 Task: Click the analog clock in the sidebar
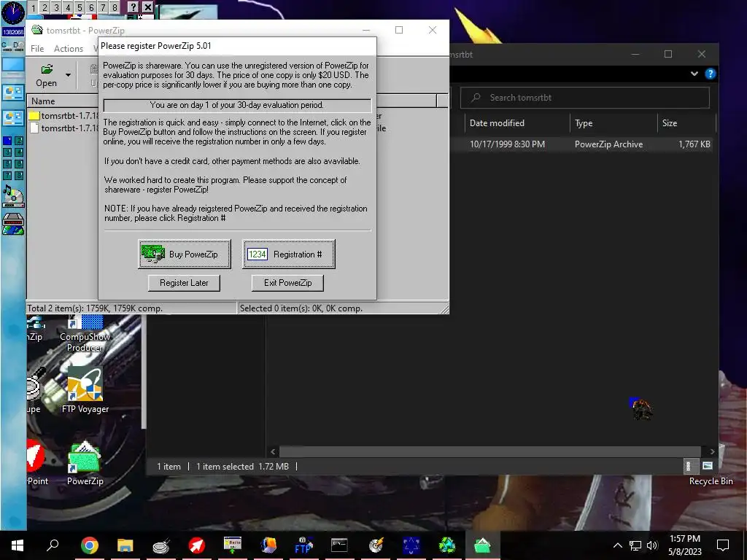point(13,13)
